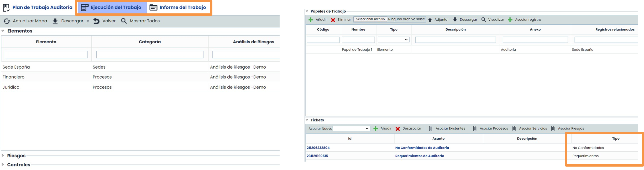Open the Descargar dropdown arrow in map toolbar
Screen dimensions: 644x170
tap(88, 21)
